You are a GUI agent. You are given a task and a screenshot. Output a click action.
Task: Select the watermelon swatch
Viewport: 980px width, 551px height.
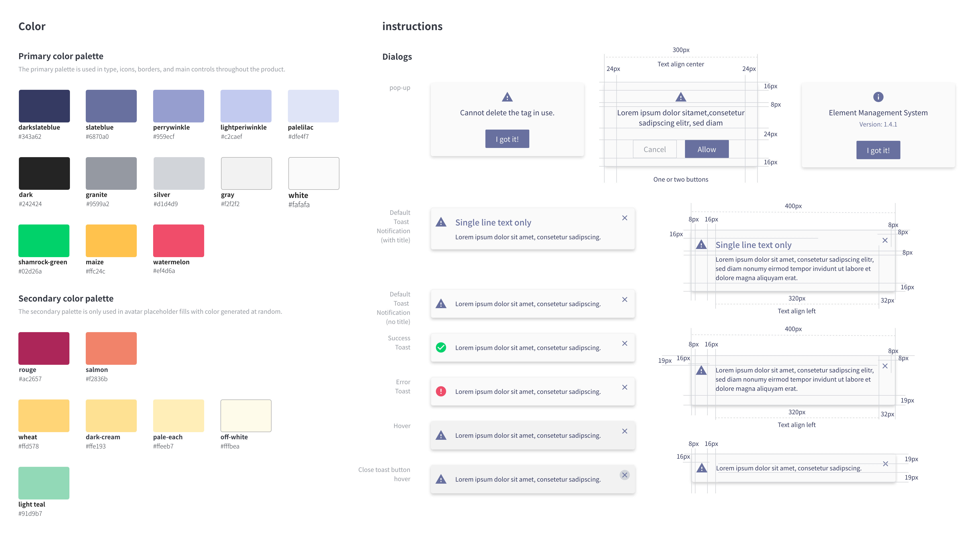coord(178,241)
